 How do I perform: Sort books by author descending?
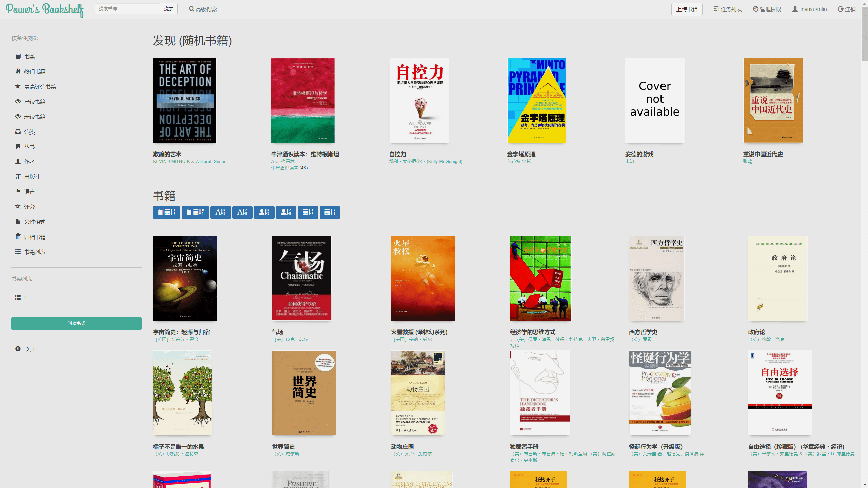coord(286,212)
